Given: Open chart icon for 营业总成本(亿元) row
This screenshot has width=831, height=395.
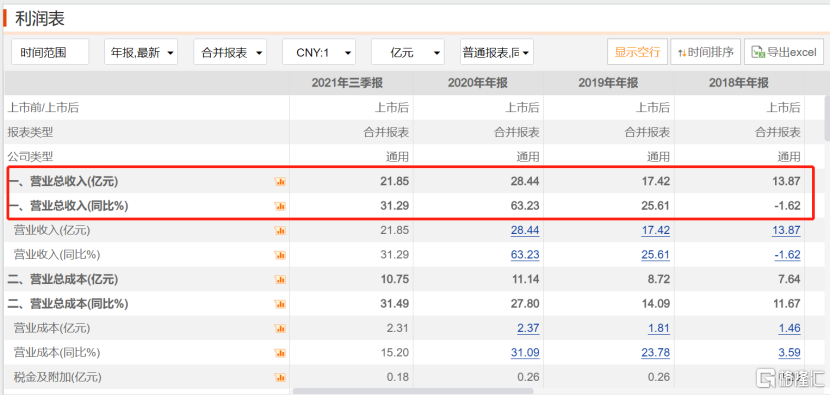Looking at the screenshot, I should click(280, 279).
